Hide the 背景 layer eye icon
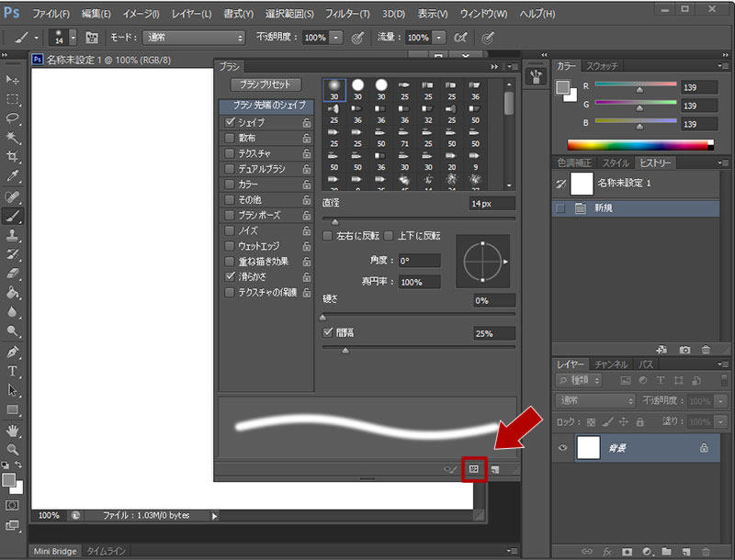 click(563, 448)
